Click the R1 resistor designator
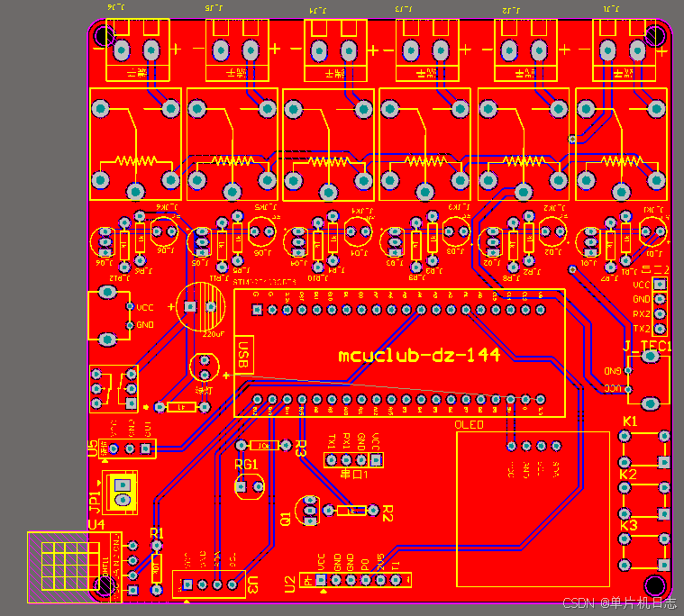Viewport: 684px width, 616px height. [x=156, y=533]
